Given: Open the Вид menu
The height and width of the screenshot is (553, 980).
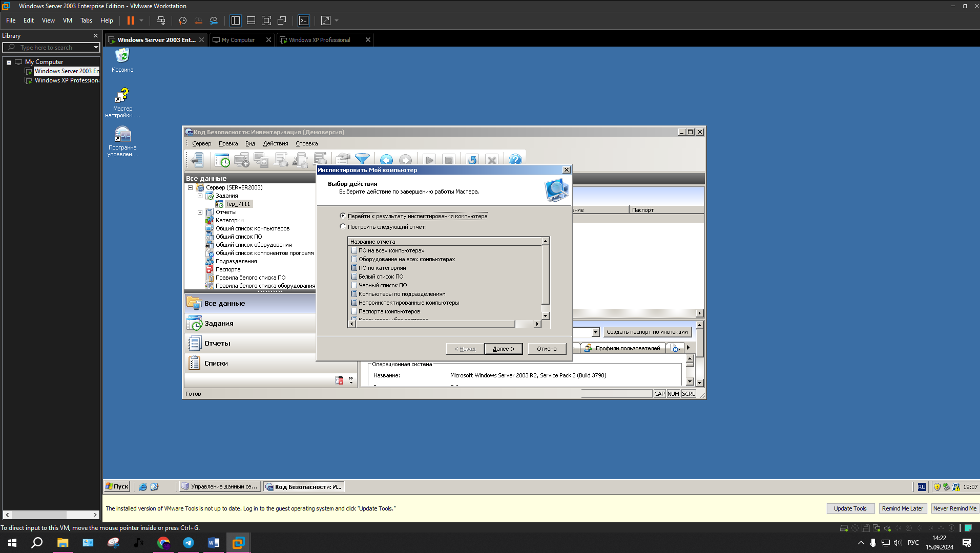Looking at the screenshot, I should [x=250, y=143].
